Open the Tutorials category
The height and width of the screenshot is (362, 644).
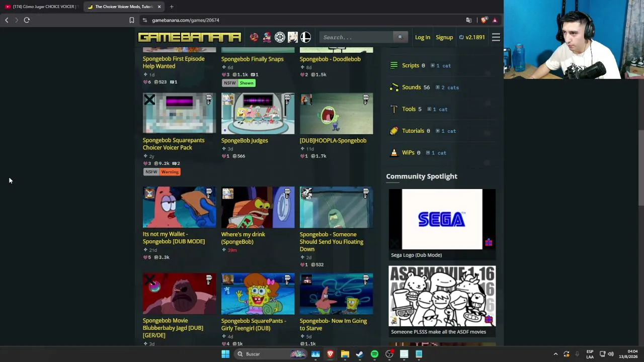[x=413, y=131]
